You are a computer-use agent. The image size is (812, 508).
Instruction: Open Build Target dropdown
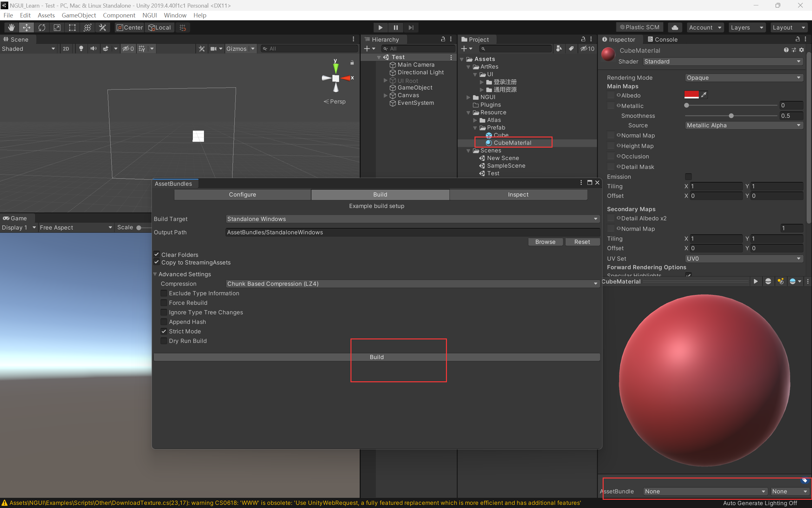pyautogui.click(x=412, y=219)
